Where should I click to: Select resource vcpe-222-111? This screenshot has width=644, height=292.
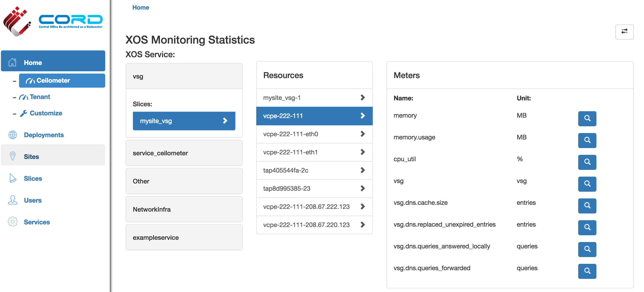(315, 116)
